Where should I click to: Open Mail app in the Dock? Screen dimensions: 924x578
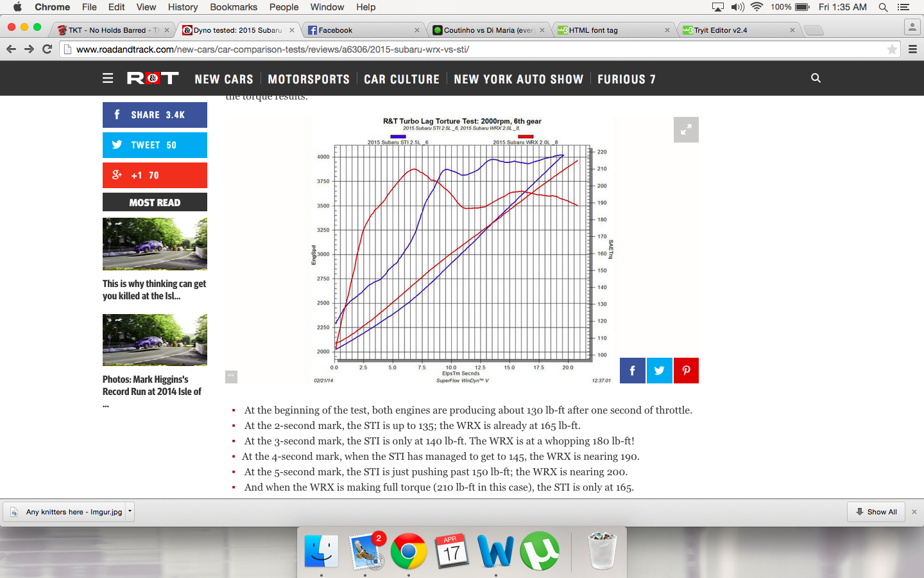click(366, 551)
